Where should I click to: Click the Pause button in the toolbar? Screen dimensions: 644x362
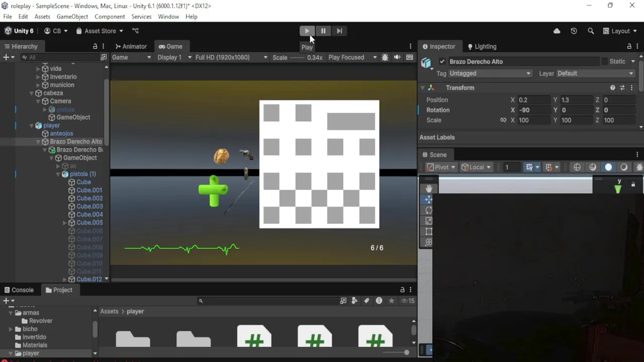click(x=323, y=31)
